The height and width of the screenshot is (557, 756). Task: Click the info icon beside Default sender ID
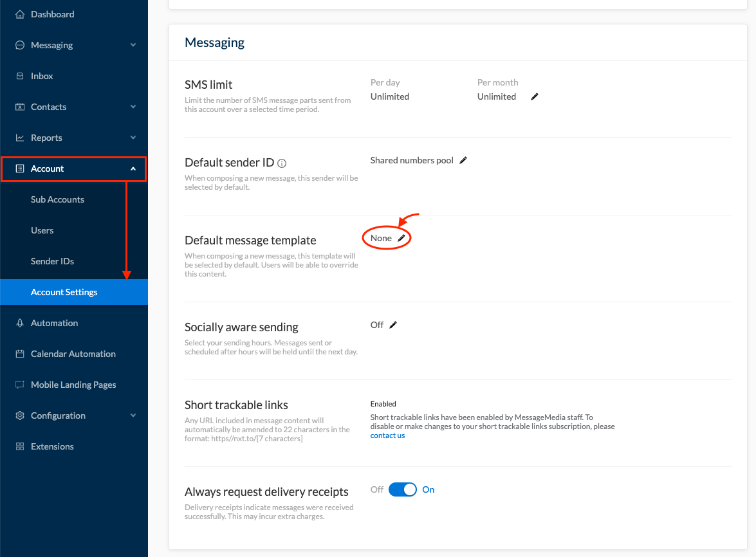[281, 163]
